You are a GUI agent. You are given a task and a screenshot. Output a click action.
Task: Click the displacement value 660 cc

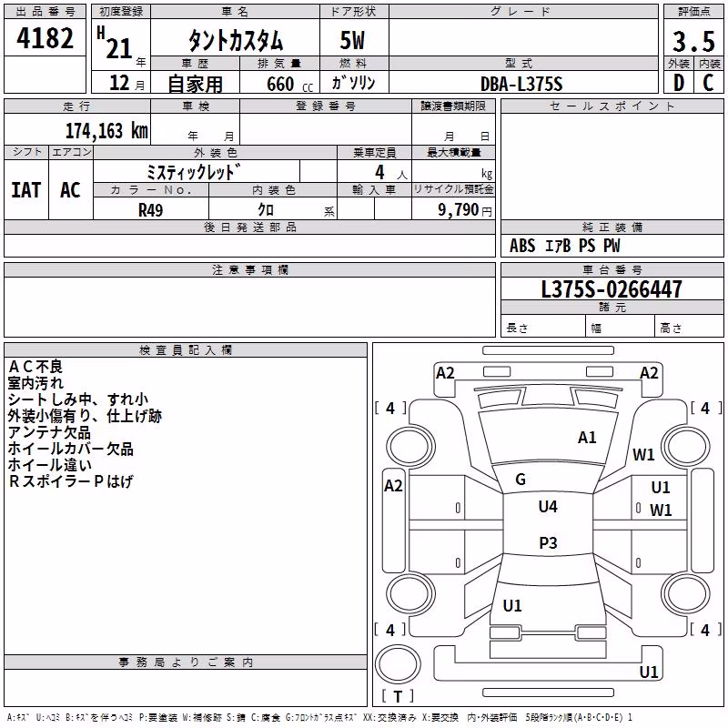[289, 85]
